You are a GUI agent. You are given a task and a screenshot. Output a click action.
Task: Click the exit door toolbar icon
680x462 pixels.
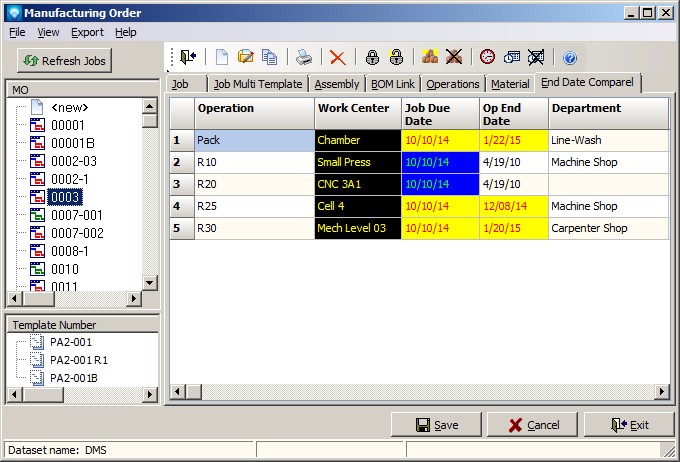(x=188, y=58)
